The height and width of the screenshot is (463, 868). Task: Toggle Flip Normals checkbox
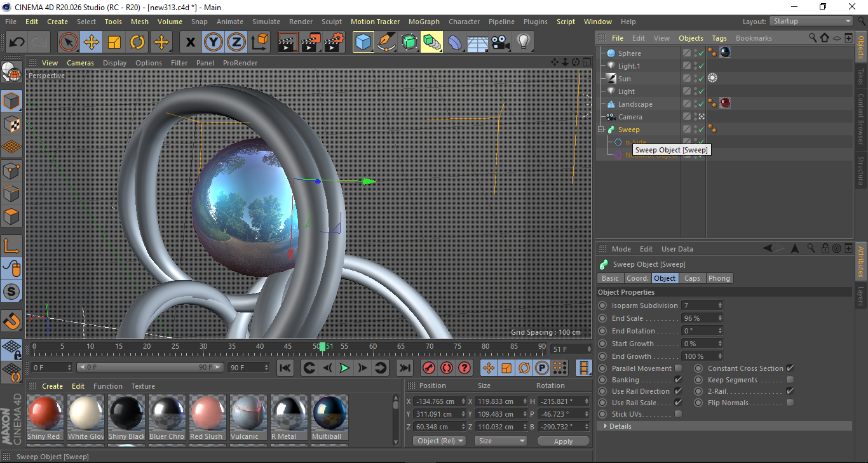click(x=790, y=403)
